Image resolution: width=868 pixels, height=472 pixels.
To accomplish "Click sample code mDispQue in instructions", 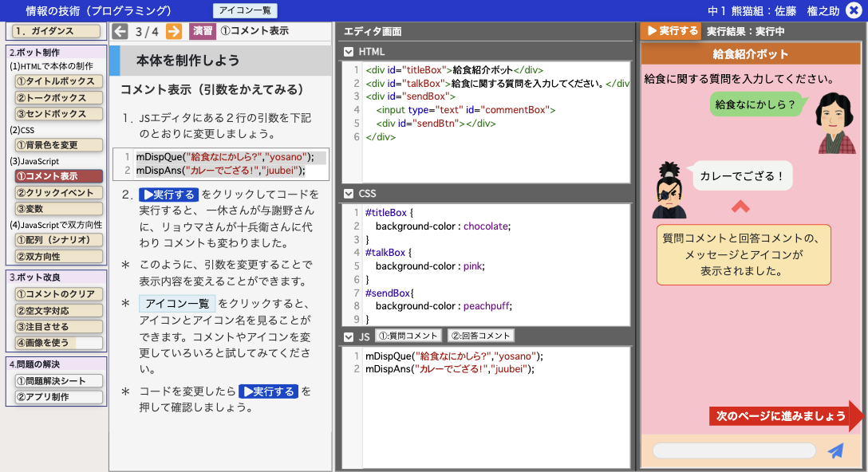I will (x=225, y=157).
